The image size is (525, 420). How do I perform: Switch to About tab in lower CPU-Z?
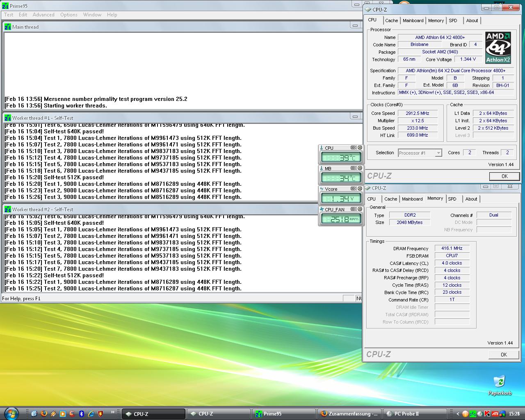click(x=471, y=199)
